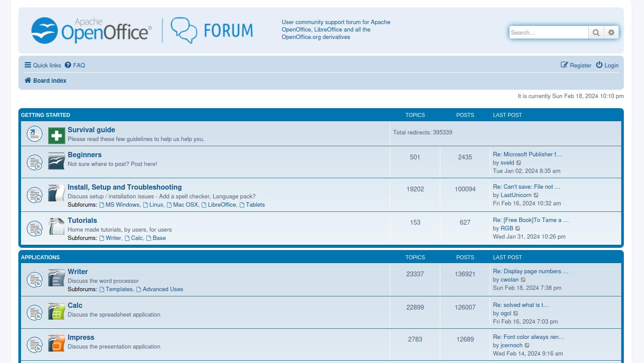Click the Tutorials forum icon
Viewport: 644px width, 363px height.
(57, 226)
